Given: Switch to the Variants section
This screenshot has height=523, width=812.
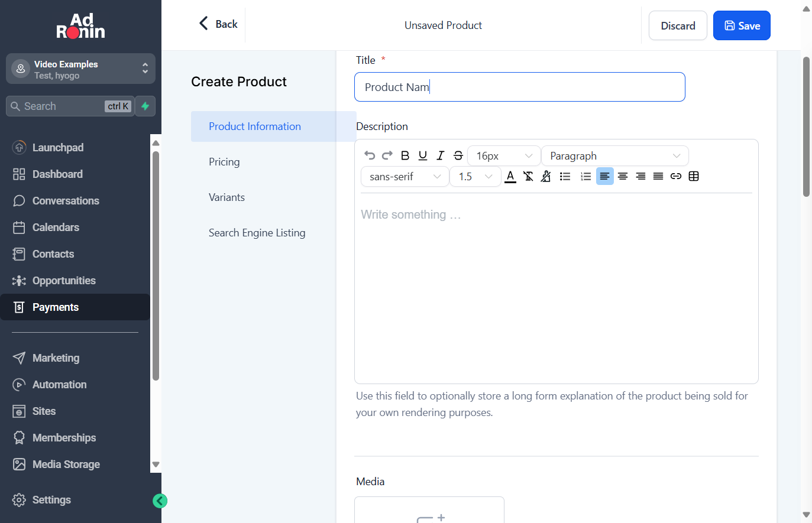Looking at the screenshot, I should pyautogui.click(x=227, y=197).
